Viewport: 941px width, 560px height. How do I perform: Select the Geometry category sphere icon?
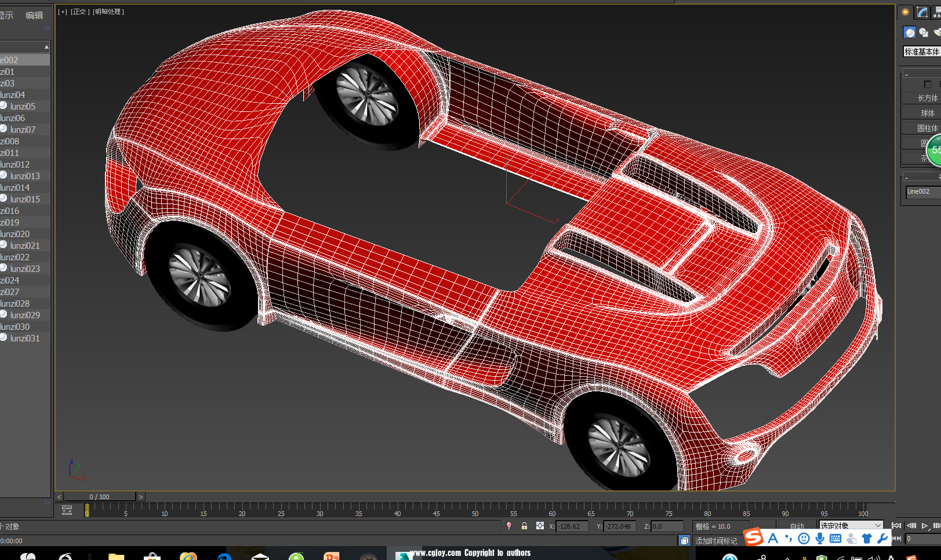(910, 33)
